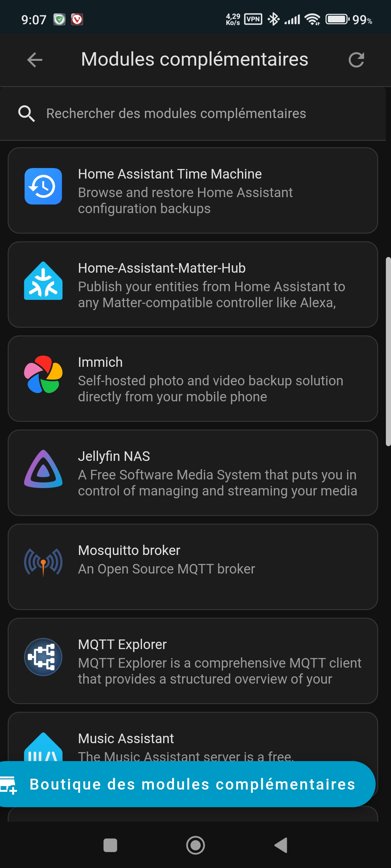Open the Mosquitto broker add-on card
This screenshot has height=868, width=391.
[193, 567]
